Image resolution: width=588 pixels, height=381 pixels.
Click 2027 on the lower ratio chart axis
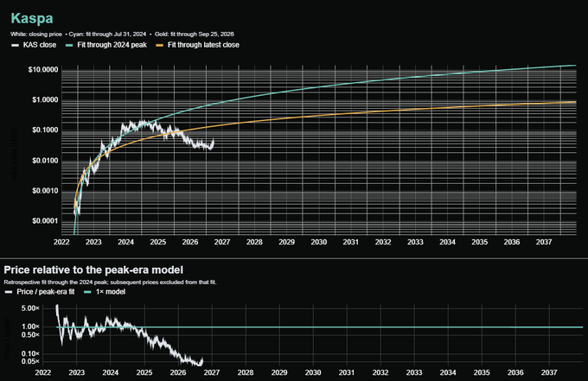(212, 372)
